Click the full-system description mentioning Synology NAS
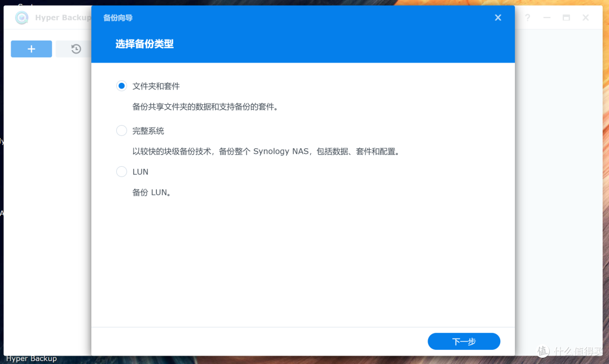This screenshot has width=609, height=364. (x=266, y=152)
